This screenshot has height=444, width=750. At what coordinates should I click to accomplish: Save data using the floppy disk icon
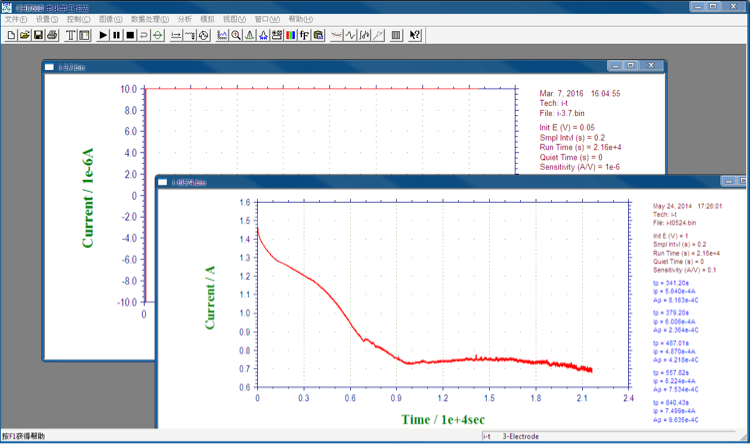click(x=38, y=35)
